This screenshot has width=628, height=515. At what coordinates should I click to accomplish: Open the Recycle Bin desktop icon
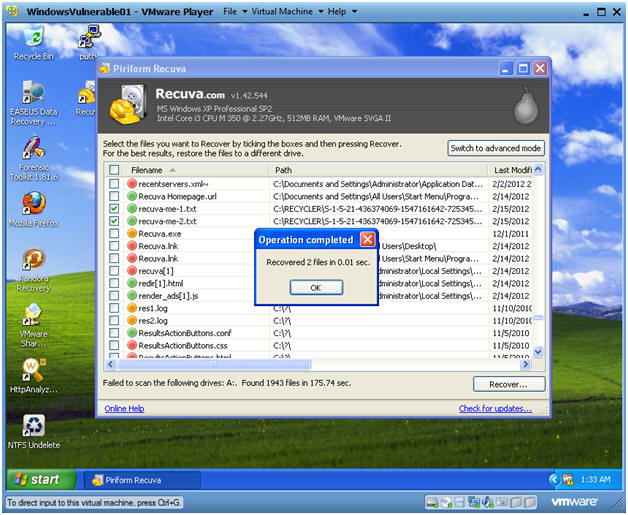tap(34, 43)
